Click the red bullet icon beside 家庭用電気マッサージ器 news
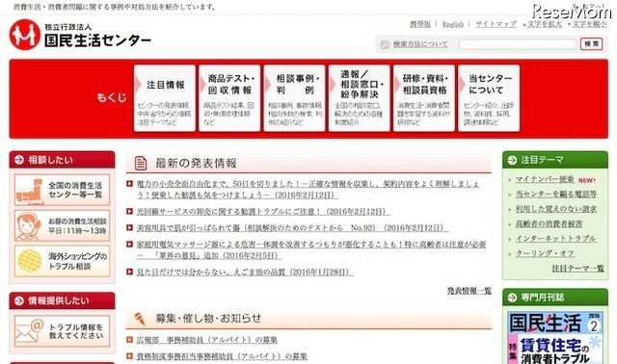This screenshot has width=617, height=364. point(129,244)
